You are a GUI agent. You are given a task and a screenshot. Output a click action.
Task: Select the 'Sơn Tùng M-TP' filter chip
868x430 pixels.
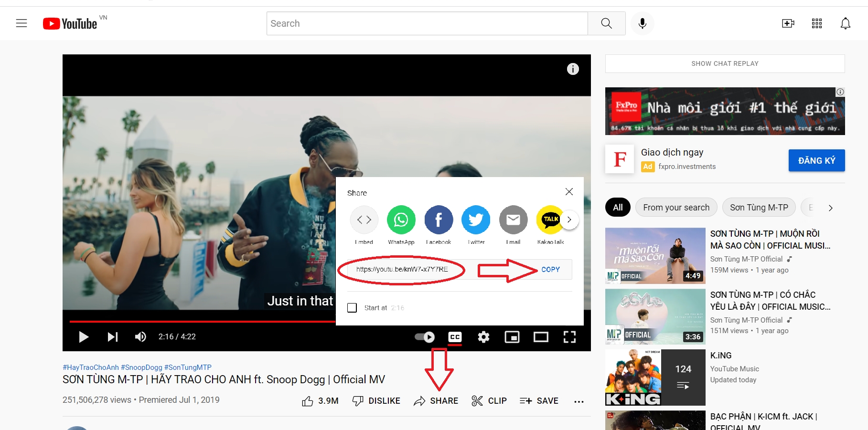(759, 208)
